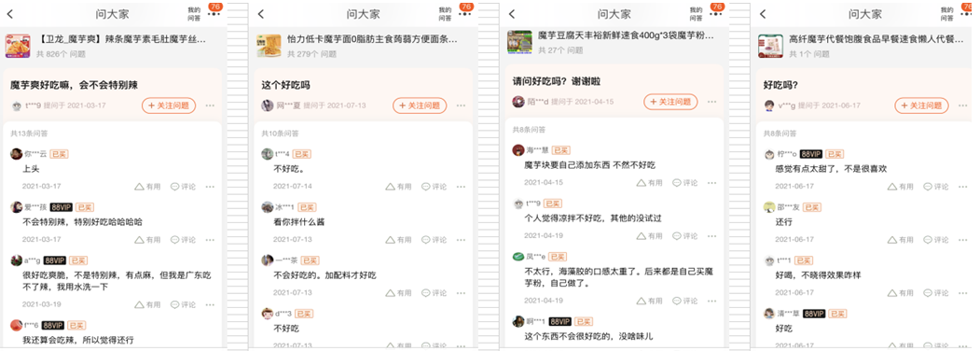980x351 pixels.
Task: Open the 高纤魔芋代餐 product thumbnail
Action: tap(770, 46)
